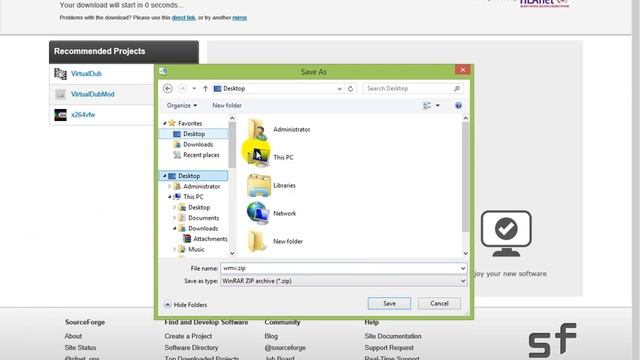Collapse the This PC tree node
Viewport: 640px width, 360px height.
coord(170,197)
